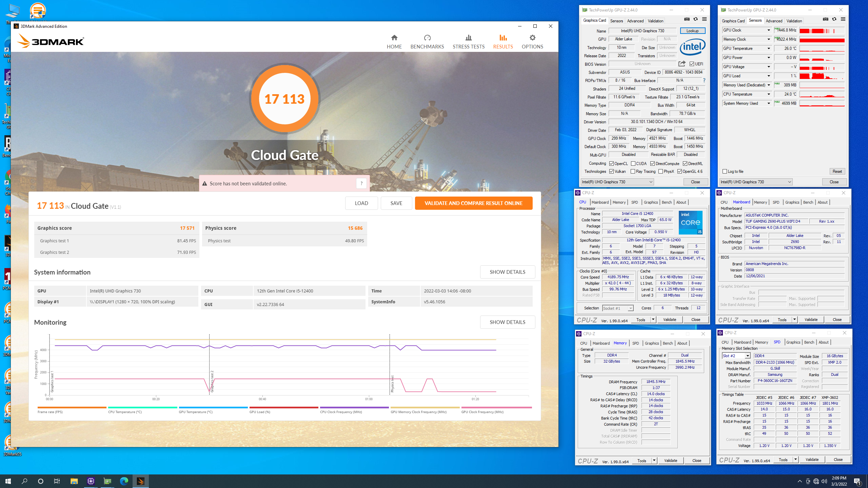Open hamburger menu in GPU-Z Sensors window

coord(843,19)
